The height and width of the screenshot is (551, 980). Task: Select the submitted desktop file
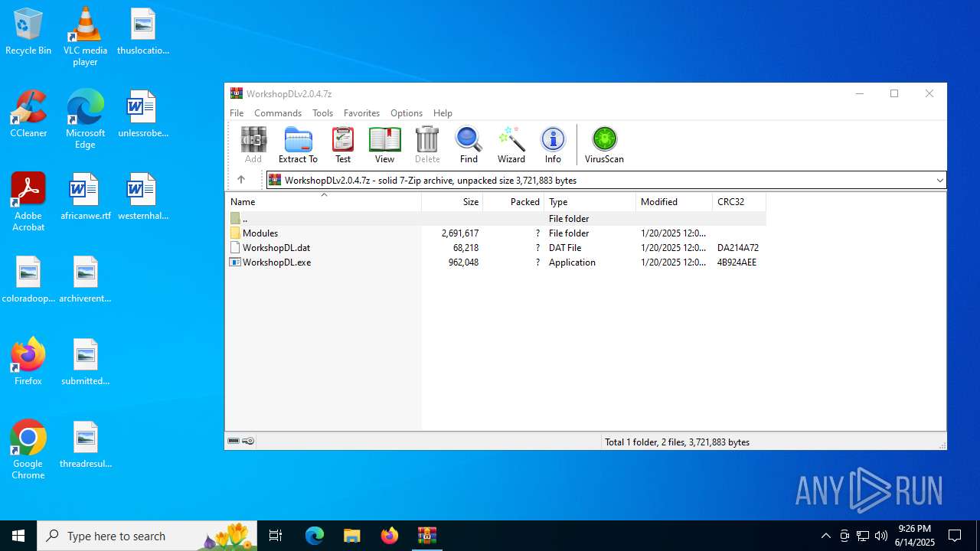(x=85, y=362)
